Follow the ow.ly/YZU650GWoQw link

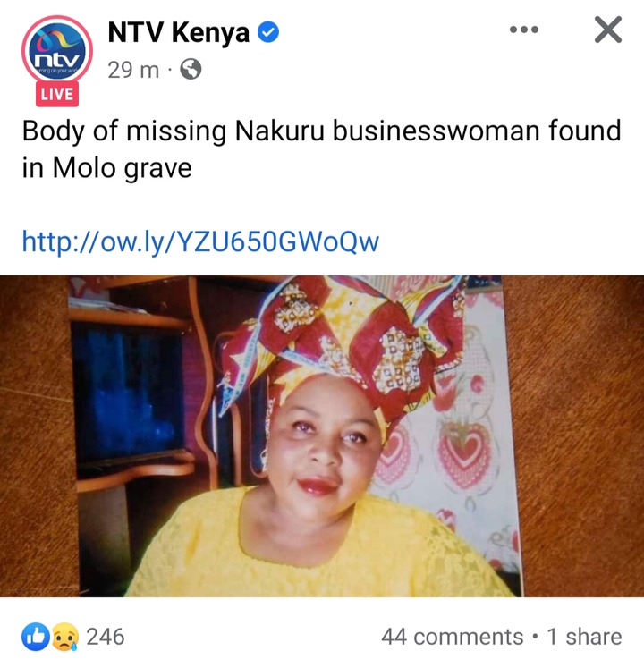pyautogui.click(x=200, y=241)
